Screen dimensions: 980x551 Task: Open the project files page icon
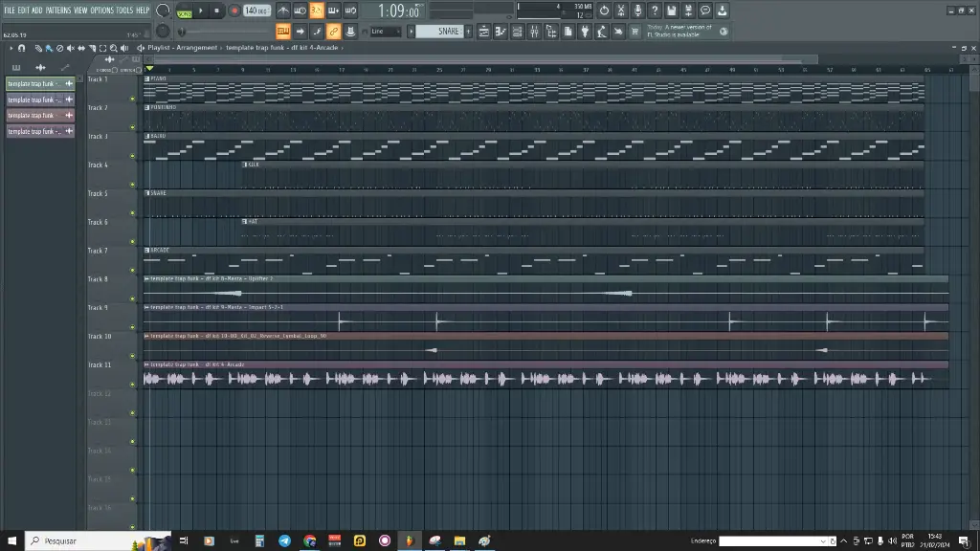[568, 32]
